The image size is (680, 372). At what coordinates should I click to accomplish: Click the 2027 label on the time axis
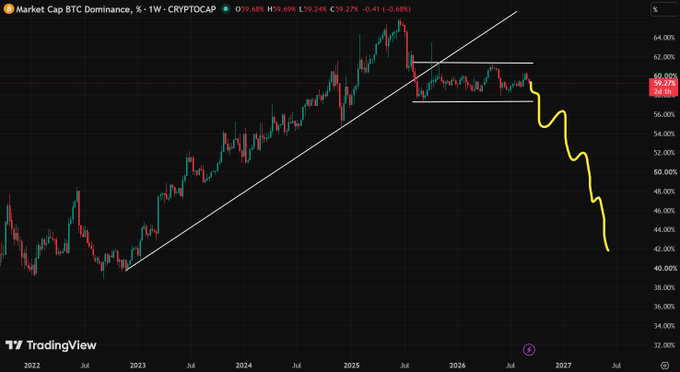(x=563, y=365)
